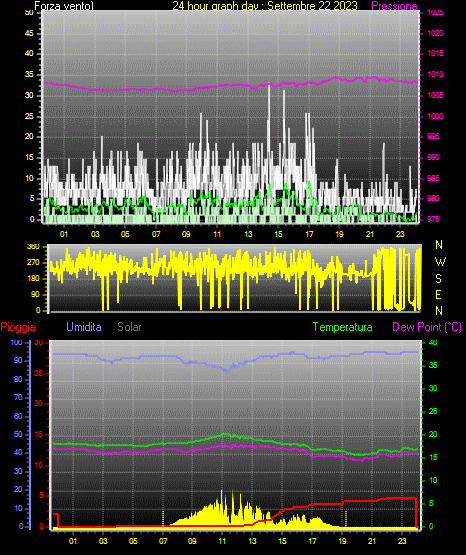Image resolution: width=466 pixels, height=555 pixels.
Task: Click the 35 wind speed axis value
Action: coord(29,74)
